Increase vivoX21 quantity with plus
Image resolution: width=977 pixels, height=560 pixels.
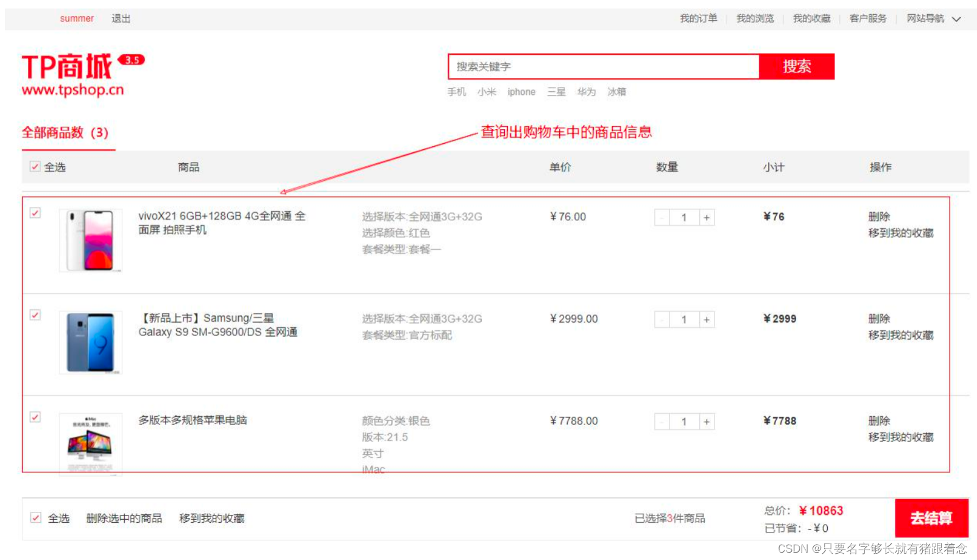707,217
